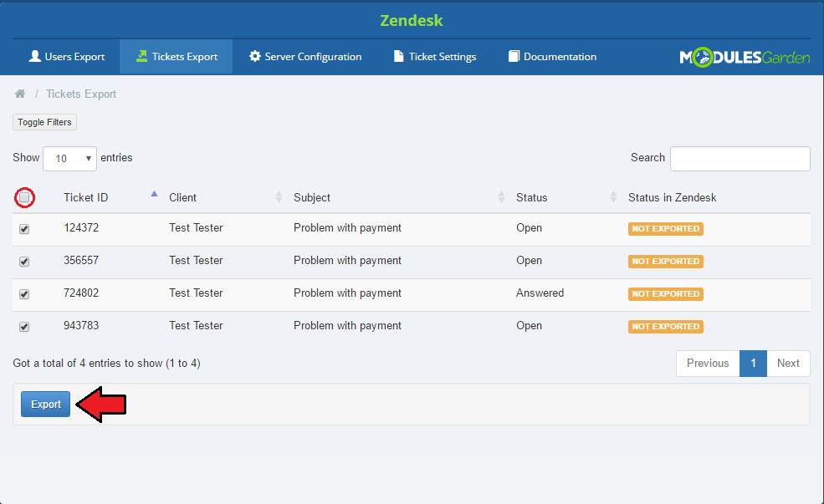Click the Zendesk title heading
The height and width of the screenshot is (504, 824).
(412, 20)
